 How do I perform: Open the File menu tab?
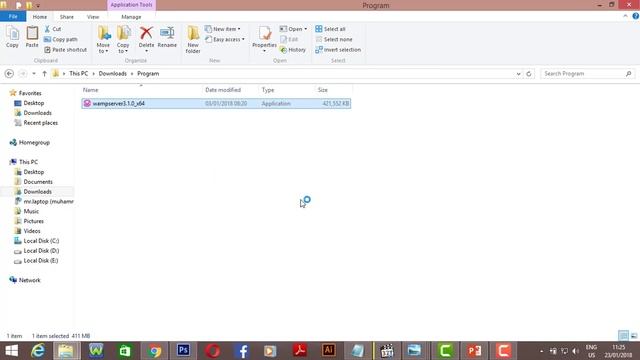tap(13, 17)
